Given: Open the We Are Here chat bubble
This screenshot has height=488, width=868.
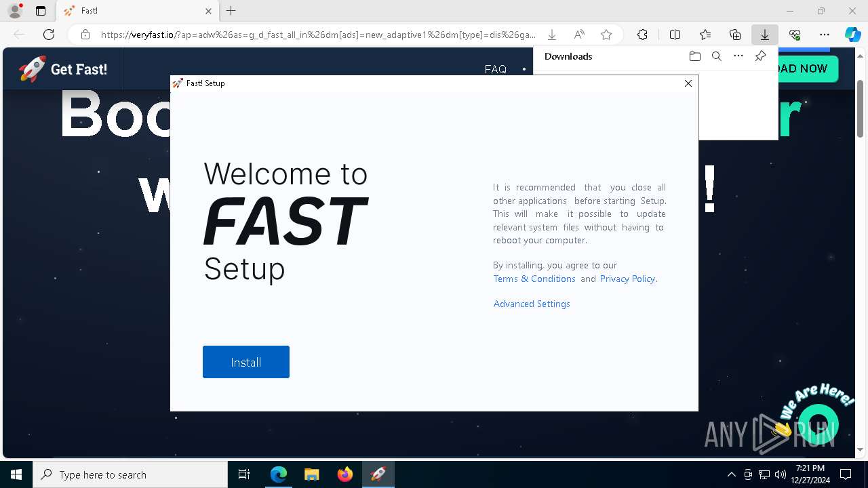Looking at the screenshot, I should click(818, 424).
